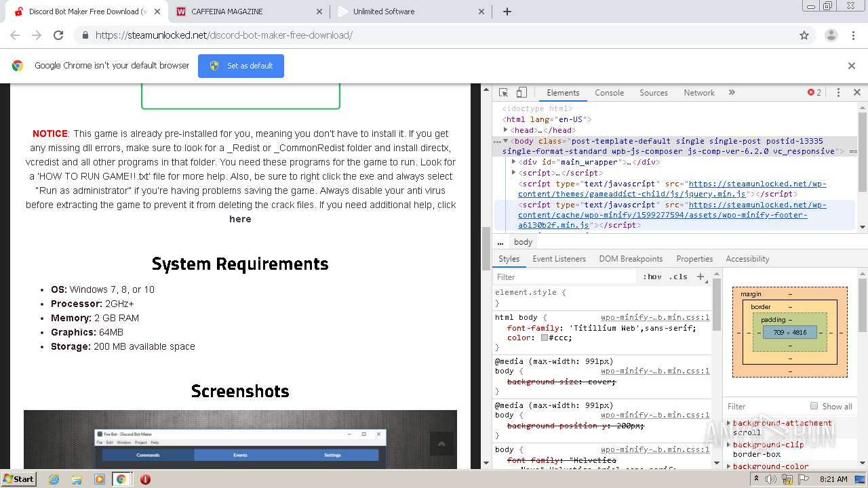Image resolution: width=868 pixels, height=488 pixels.
Task: Switch to the Elements tab
Action: [563, 93]
